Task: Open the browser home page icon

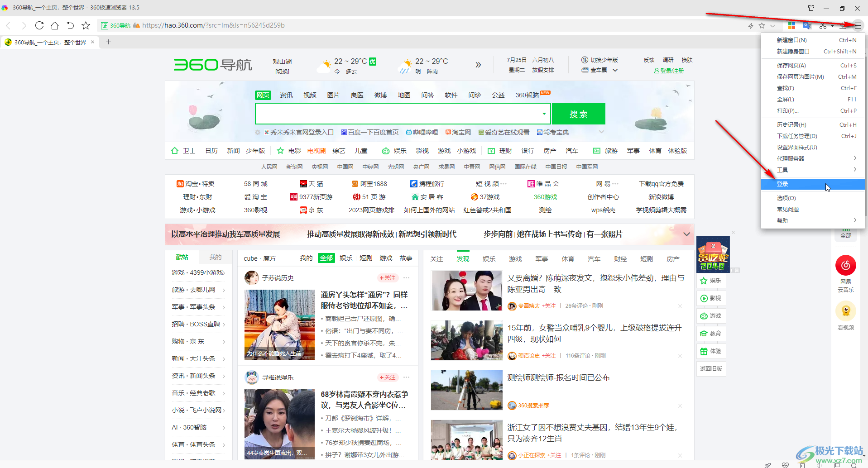Action: point(55,25)
